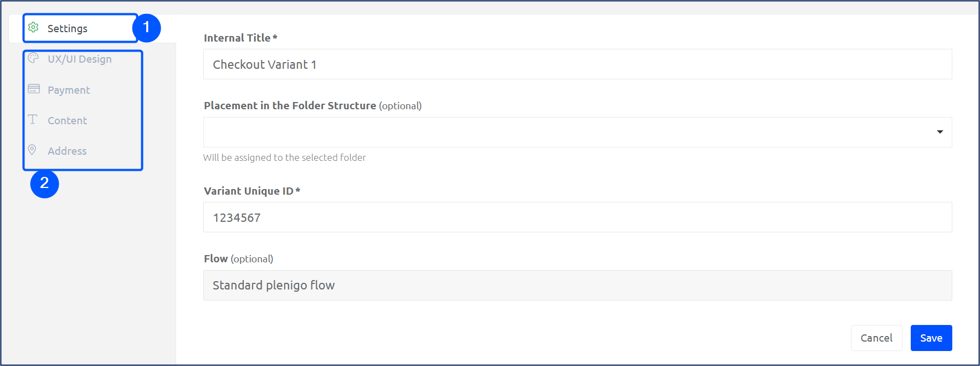Click the 'Standard plenigo flow' Flow field

[577, 285]
